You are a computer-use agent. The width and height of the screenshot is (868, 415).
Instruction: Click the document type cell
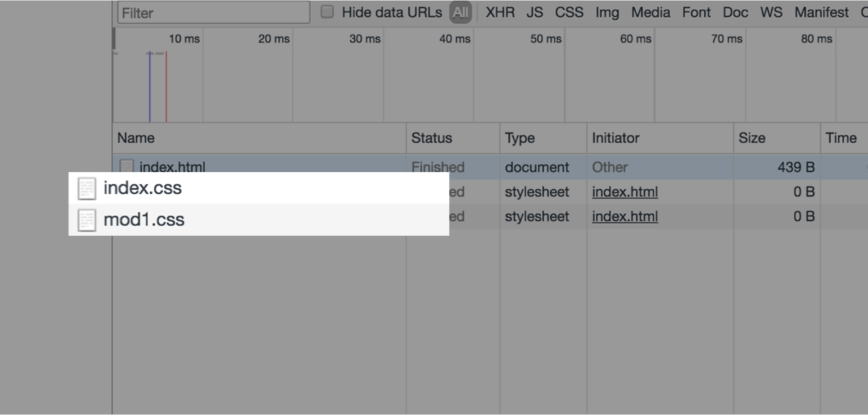pyautogui.click(x=537, y=167)
